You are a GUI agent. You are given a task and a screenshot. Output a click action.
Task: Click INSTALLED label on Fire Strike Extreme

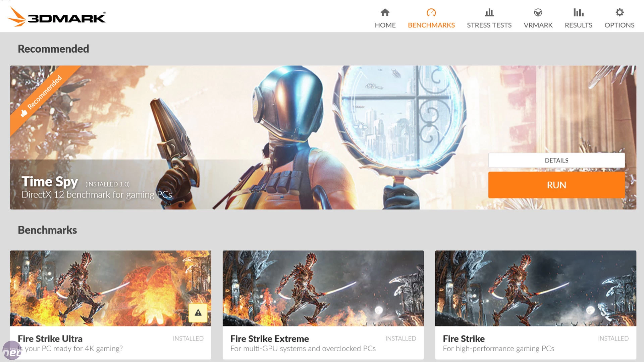(401, 339)
